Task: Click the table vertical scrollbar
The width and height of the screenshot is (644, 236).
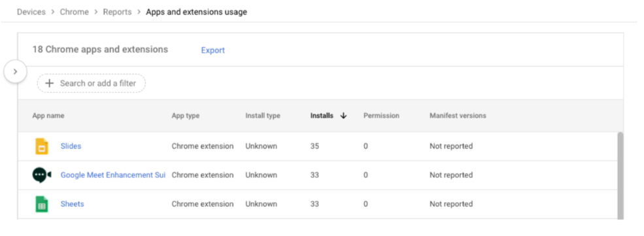Action: coord(620,176)
